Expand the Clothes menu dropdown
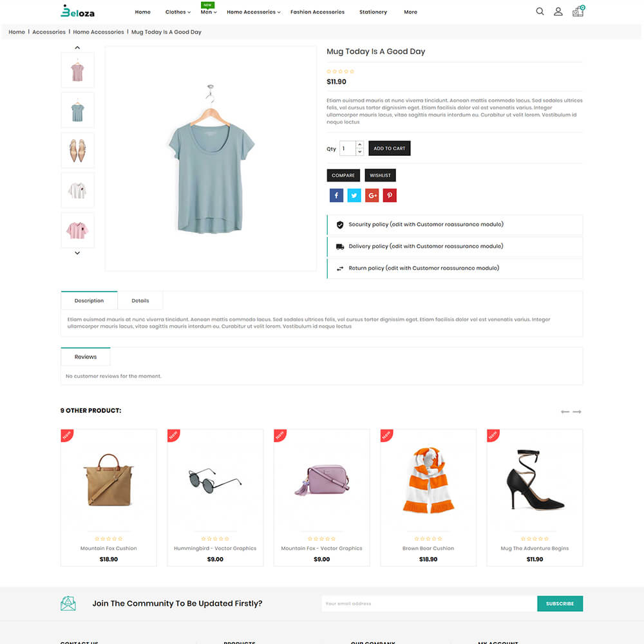 coord(178,12)
